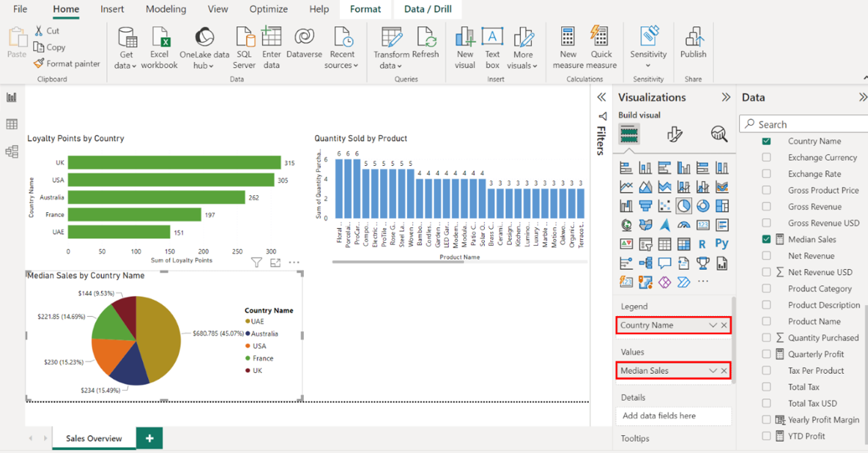The image size is (868, 453).
Task: Switch to the Insert ribbon tab
Action: tap(113, 9)
